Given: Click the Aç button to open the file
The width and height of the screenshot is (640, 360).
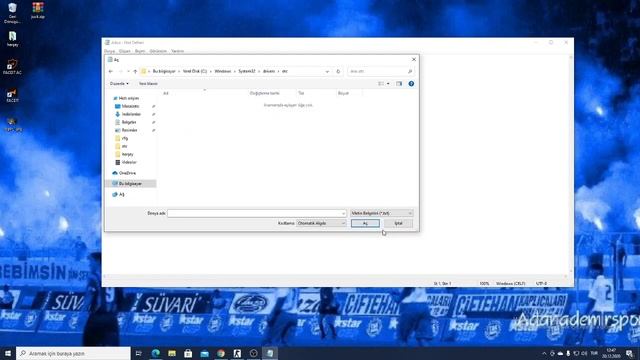Looking at the screenshot, I should pos(365,223).
